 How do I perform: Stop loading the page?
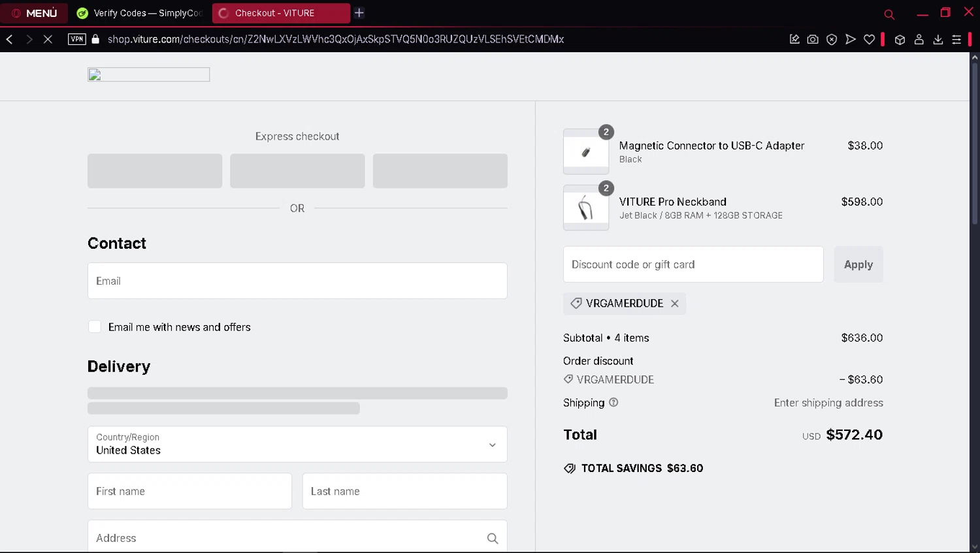pos(48,39)
